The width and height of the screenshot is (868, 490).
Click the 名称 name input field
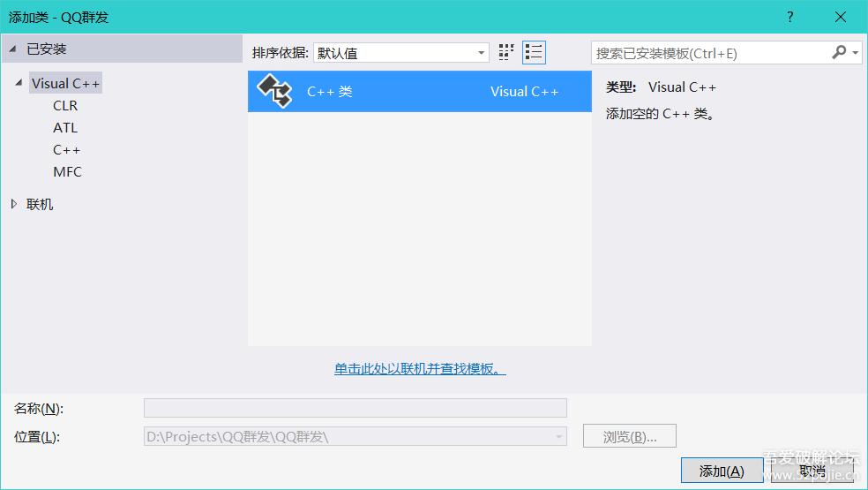[355, 408]
